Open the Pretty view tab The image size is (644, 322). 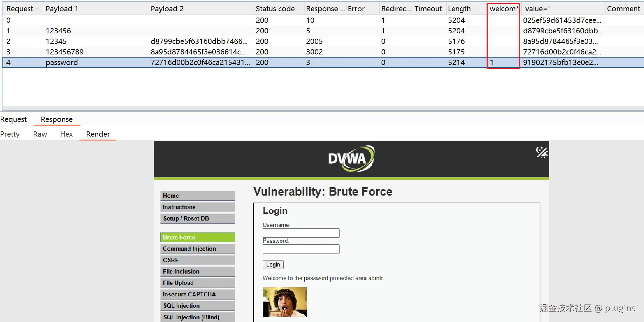10,134
